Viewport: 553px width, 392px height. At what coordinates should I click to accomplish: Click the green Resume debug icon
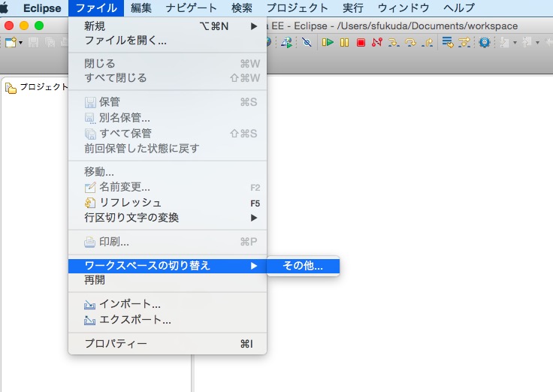328,43
